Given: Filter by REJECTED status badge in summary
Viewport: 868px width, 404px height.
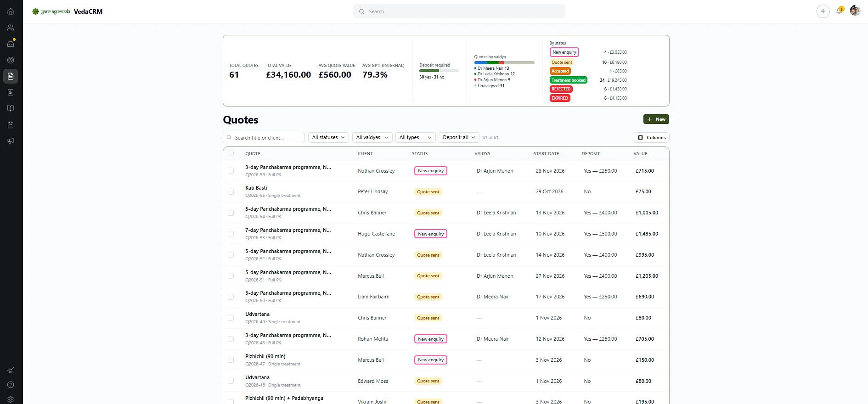Looking at the screenshot, I should [x=561, y=89].
